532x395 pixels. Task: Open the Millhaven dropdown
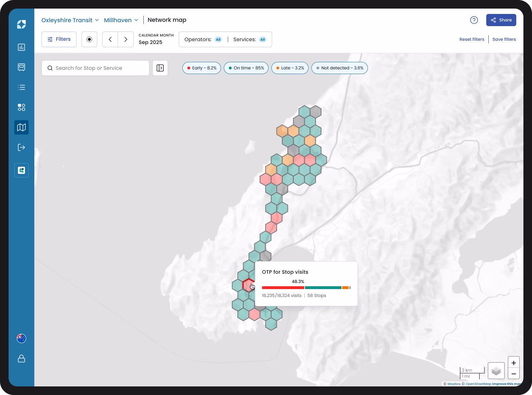pyautogui.click(x=121, y=20)
